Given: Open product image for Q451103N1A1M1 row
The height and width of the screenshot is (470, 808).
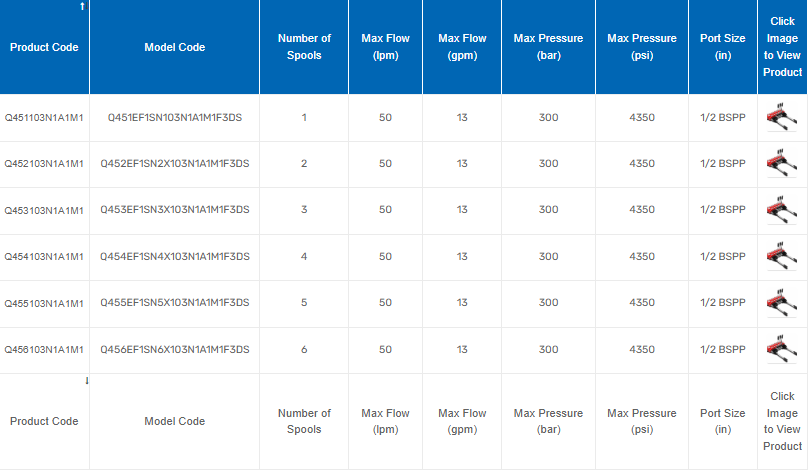Looking at the screenshot, I should click(782, 117).
